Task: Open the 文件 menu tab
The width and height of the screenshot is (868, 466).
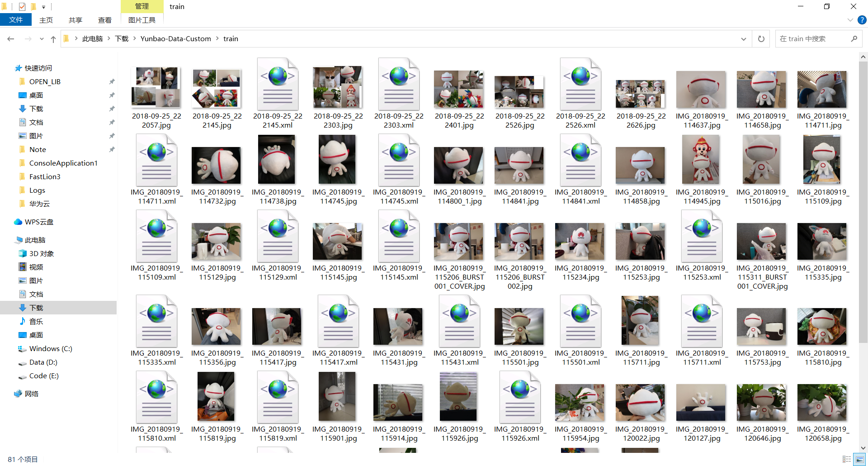Action: (x=16, y=20)
